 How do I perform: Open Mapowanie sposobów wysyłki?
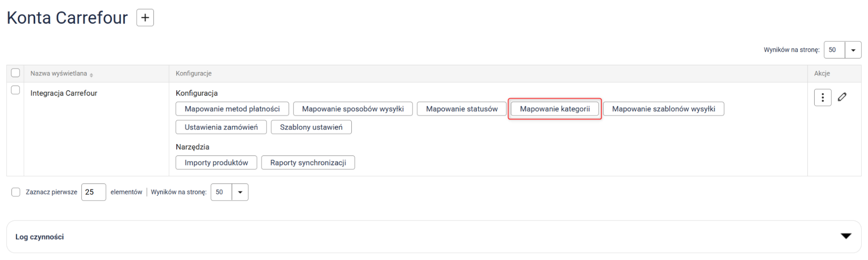point(353,109)
